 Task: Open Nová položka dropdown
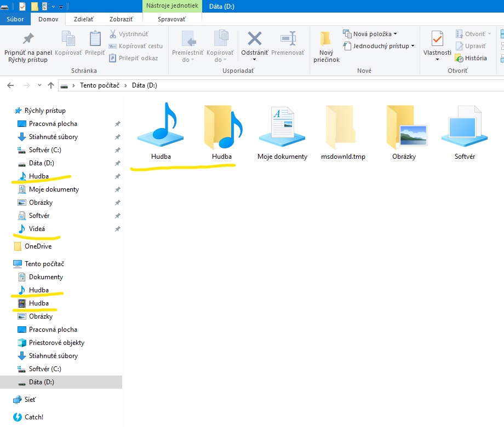396,34
